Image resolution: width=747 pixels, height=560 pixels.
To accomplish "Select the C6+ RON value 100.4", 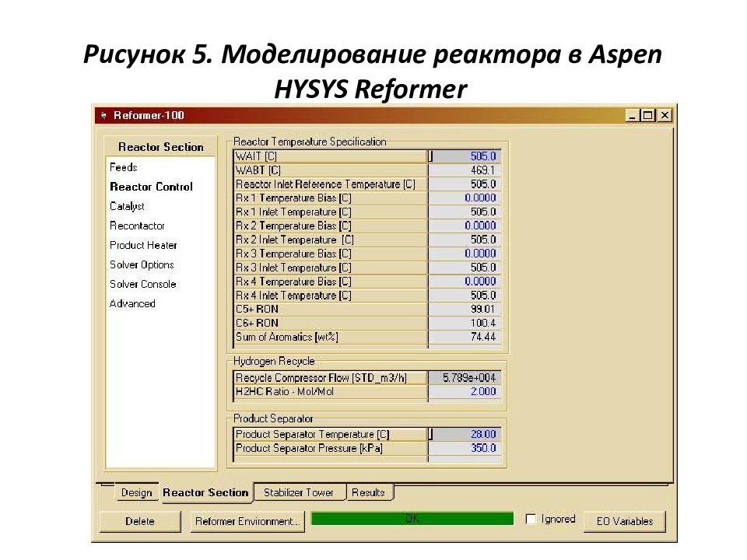I will pyautogui.click(x=465, y=323).
